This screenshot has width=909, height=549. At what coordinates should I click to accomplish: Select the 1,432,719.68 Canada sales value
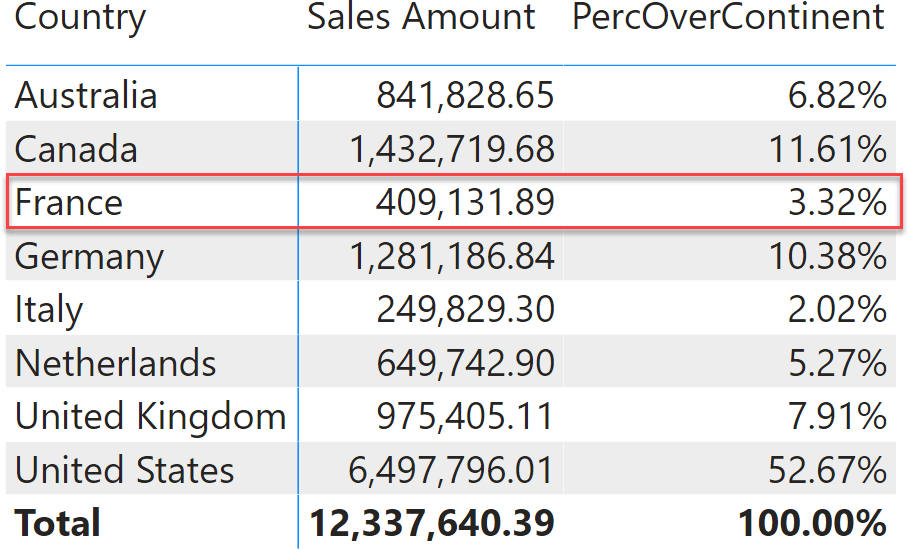452,149
